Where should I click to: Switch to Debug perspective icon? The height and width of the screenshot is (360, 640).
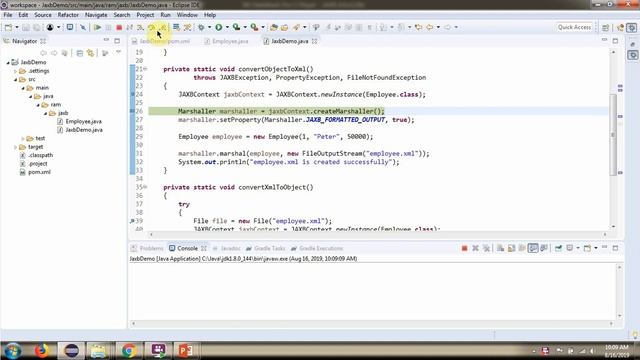[x=632, y=27]
